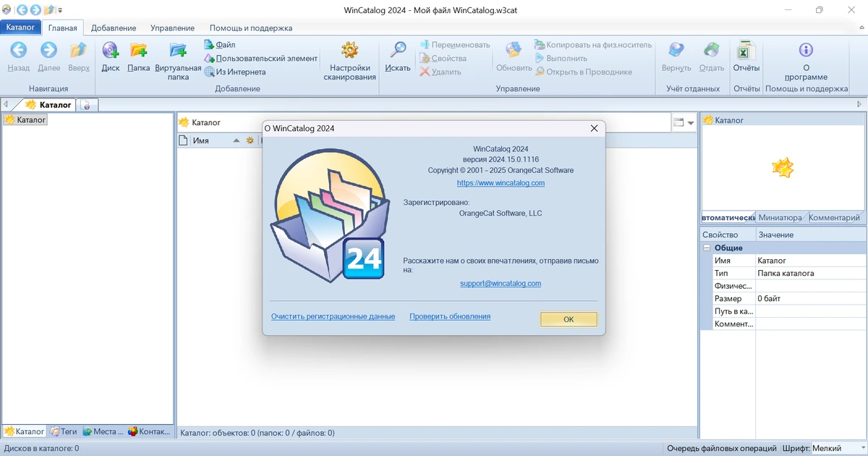Click the О программе info icon
The width and height of the screenshot is (868, 456).
point(806,50)
